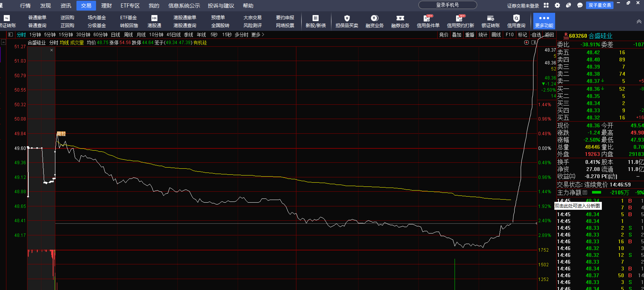644x290 pixels.
Task: Click the 担保品买卖 shield icon
Action: coord(347,18)
